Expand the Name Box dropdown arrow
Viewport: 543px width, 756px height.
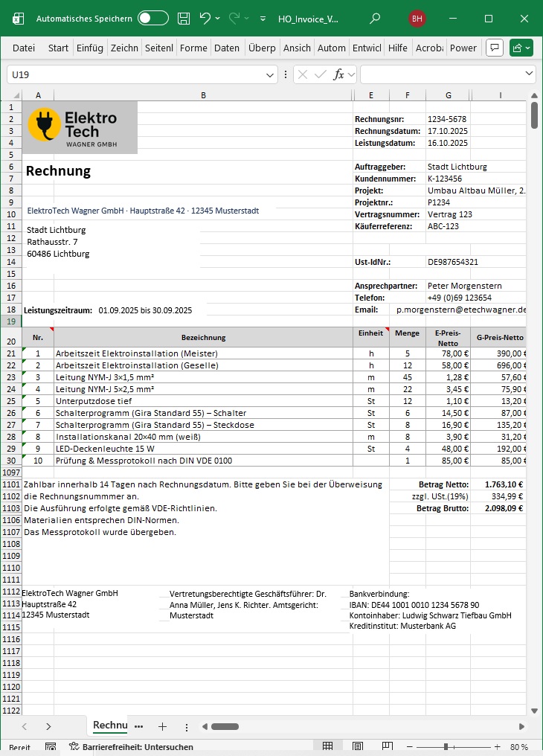(x=271, y=74)
